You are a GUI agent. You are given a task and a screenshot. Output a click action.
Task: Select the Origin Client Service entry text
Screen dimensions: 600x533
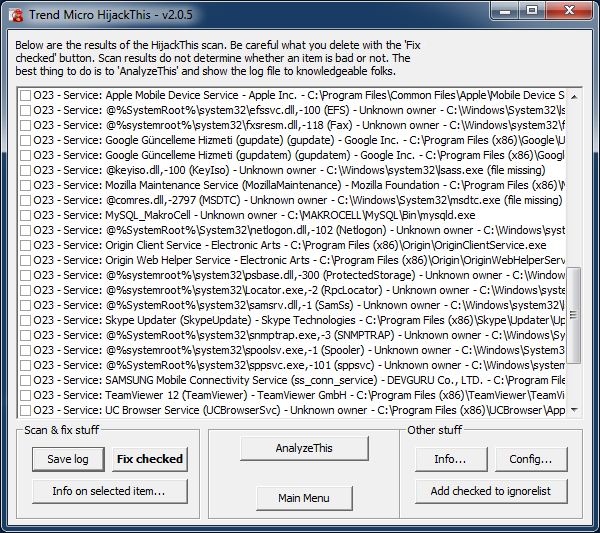click(x=290, y=245)
